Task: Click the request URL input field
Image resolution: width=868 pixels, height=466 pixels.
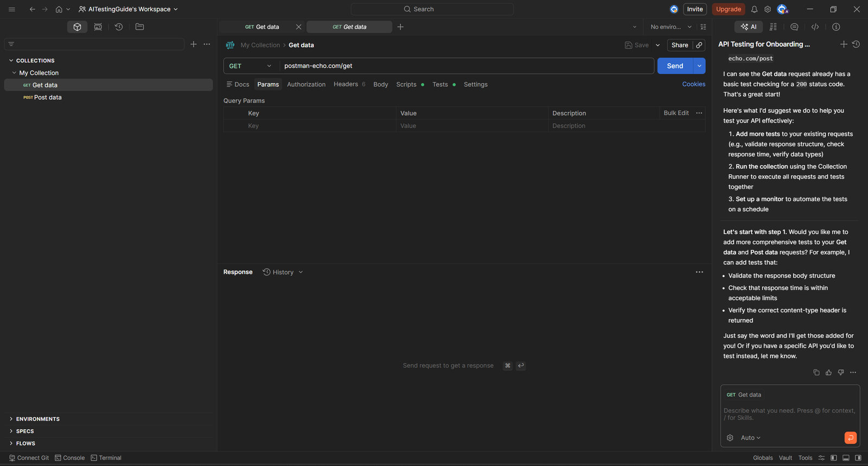Action: (465, 66)
